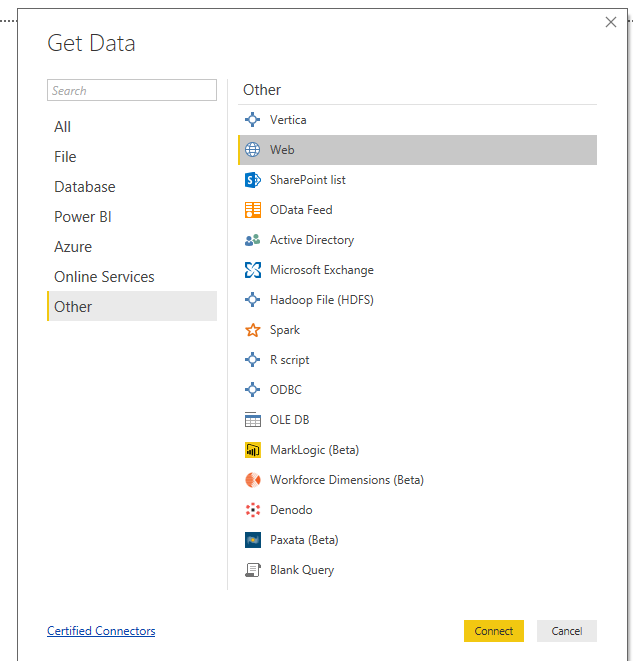Pick the Microsoft Exchange text

pyautogui.click(x=322, y=270)
